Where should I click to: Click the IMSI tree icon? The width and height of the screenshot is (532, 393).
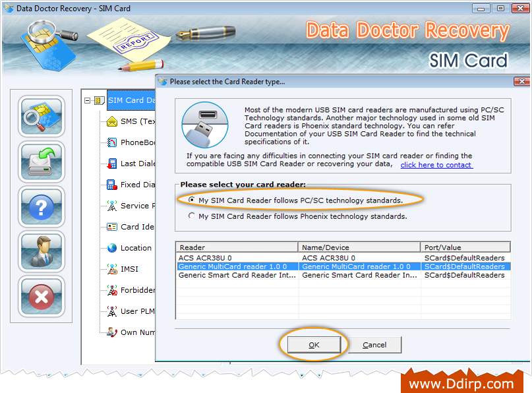(x=112, y=269)
